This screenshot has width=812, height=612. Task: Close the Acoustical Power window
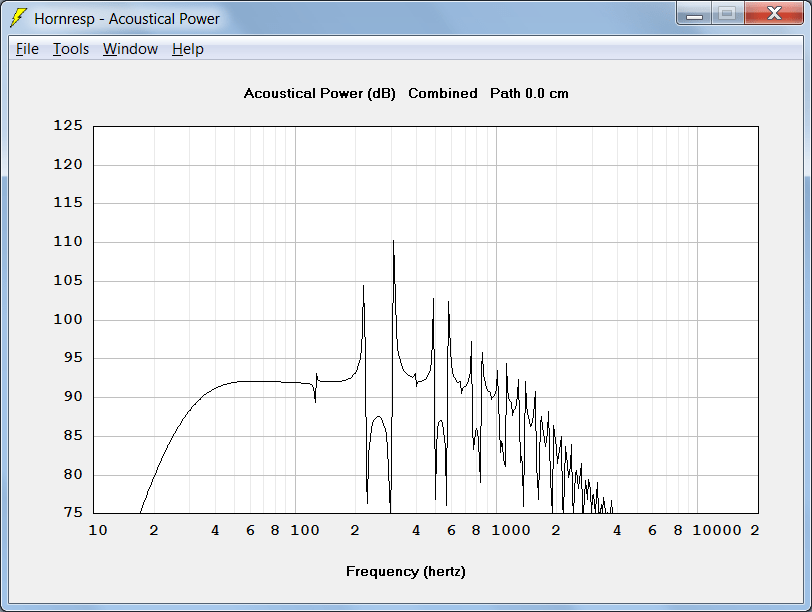pyautogui.click(x=774, y=14)
